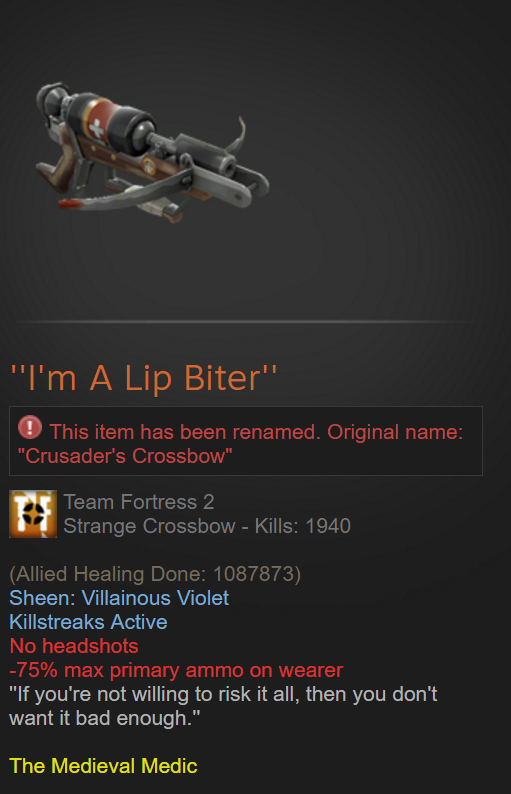Click the Team Fortress 2 game icon

point(33,514)
